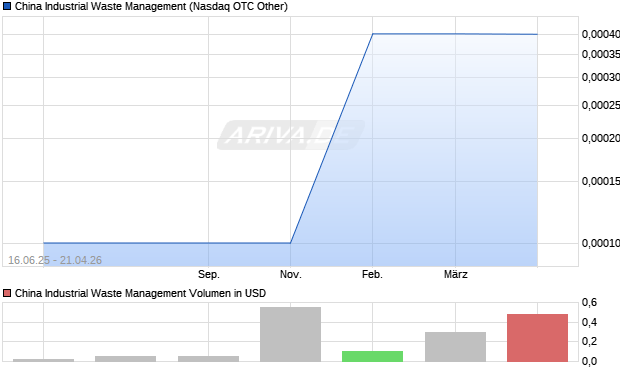Click the 0,6 volume axis value
Screen dimensions: 620x371
(x=589, y=303)
